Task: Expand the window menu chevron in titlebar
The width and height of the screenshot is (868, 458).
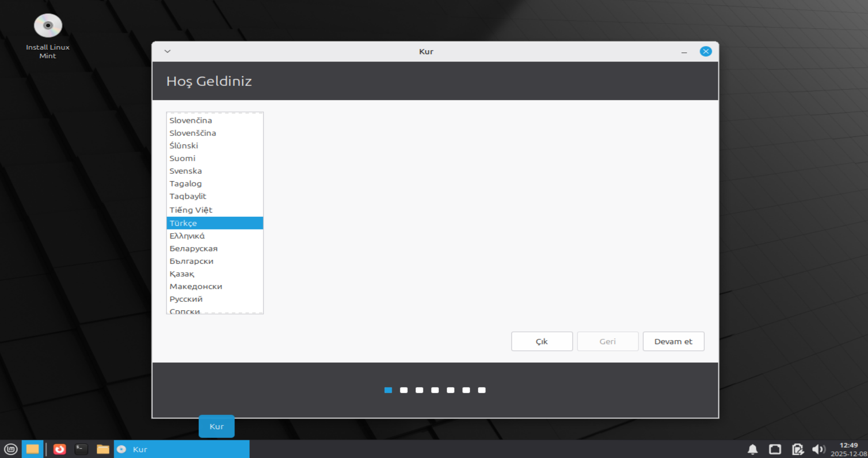Action: (x=167, y=51)
